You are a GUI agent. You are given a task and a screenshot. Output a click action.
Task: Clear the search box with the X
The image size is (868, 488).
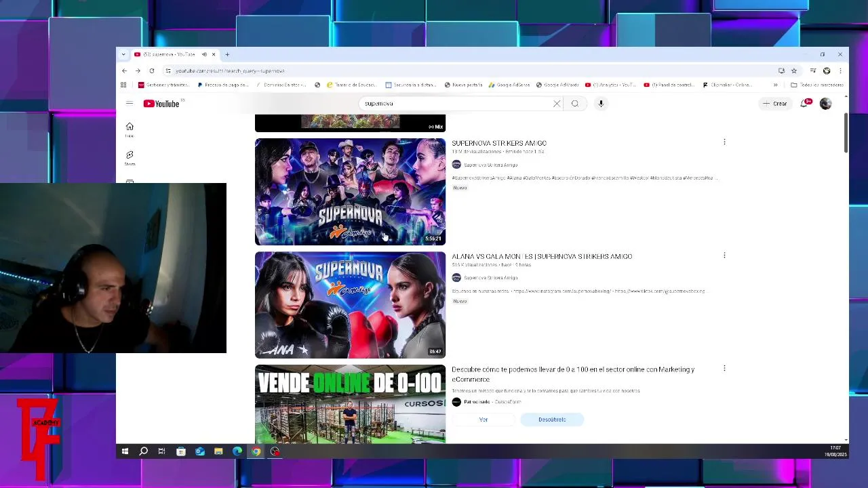pyautogui.click(x=557, y=104)
